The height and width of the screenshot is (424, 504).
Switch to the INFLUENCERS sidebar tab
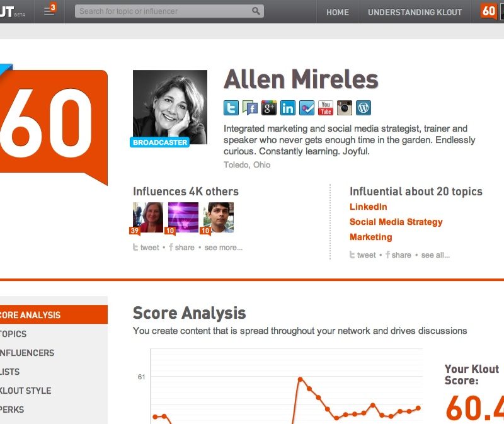click(27, 353)
